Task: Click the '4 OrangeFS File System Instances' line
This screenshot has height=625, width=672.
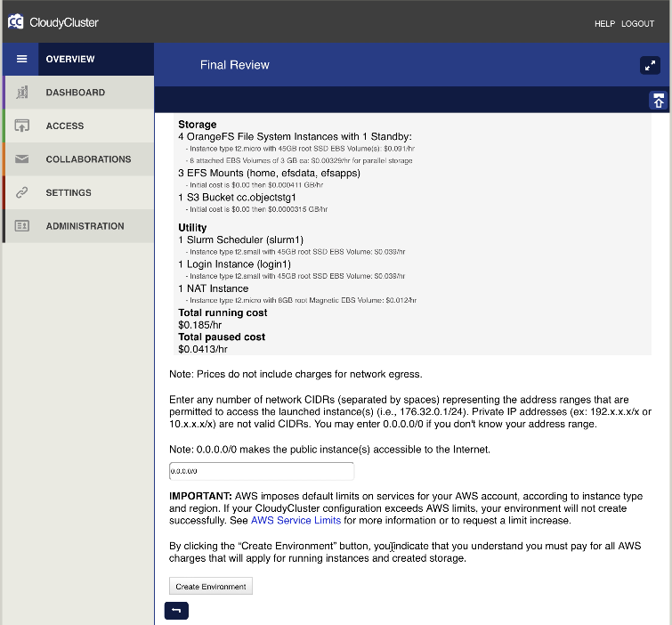Action: [295, 137]
